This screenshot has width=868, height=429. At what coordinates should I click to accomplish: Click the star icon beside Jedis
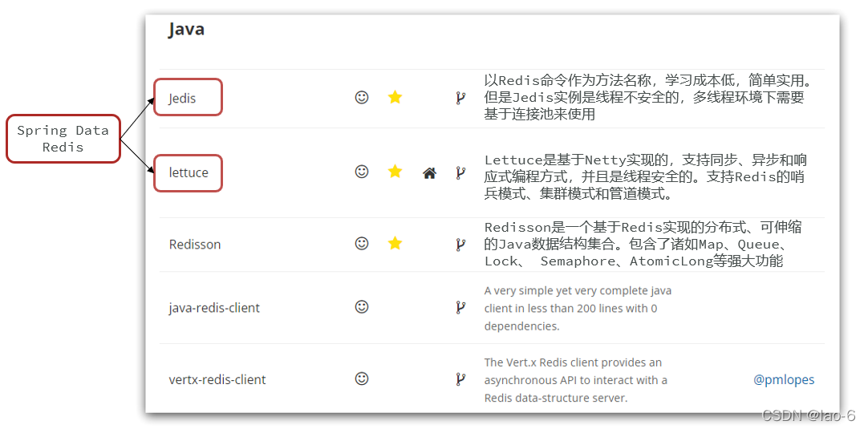point(395,97)
